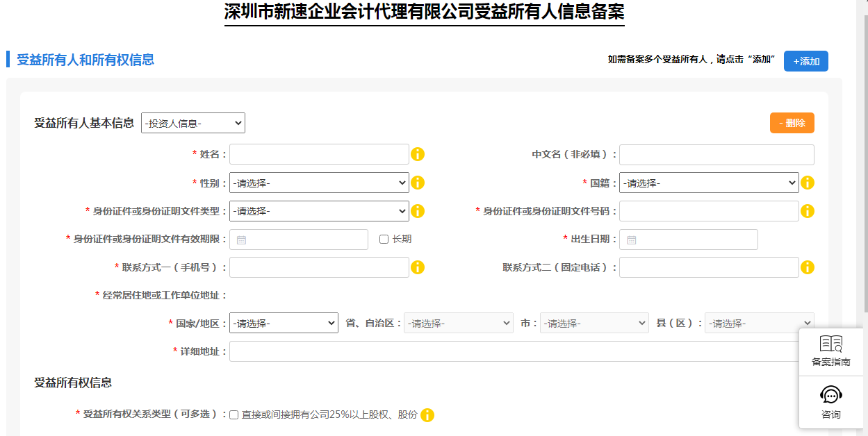
Task: Open the 国籍 dropdown list
Action: tap(709, 183)
